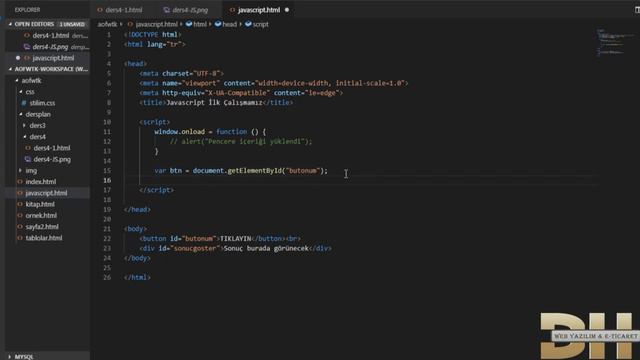Open stilim.css in the explorer
Screen dimensions: 640x360
42,103
